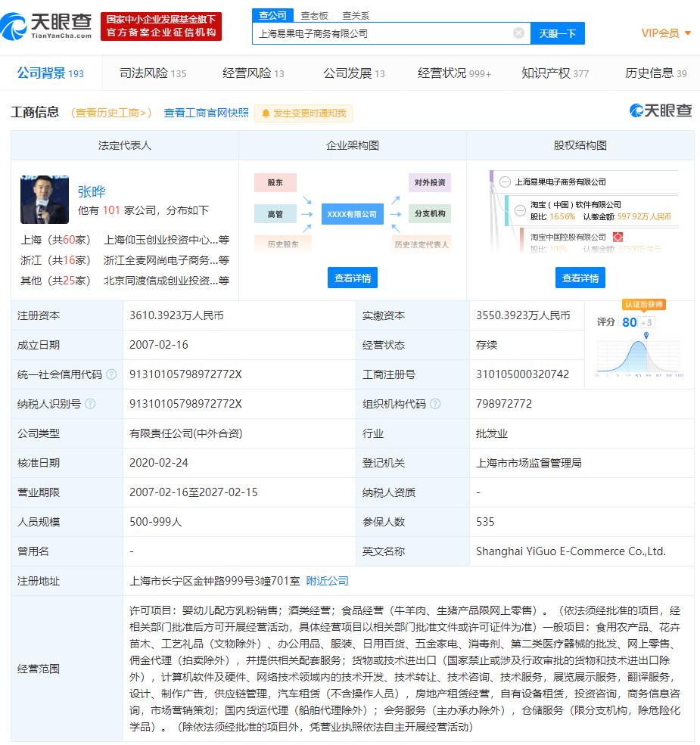
Task: Open the VIP会员 dropdown
Action: pos(666,33)
